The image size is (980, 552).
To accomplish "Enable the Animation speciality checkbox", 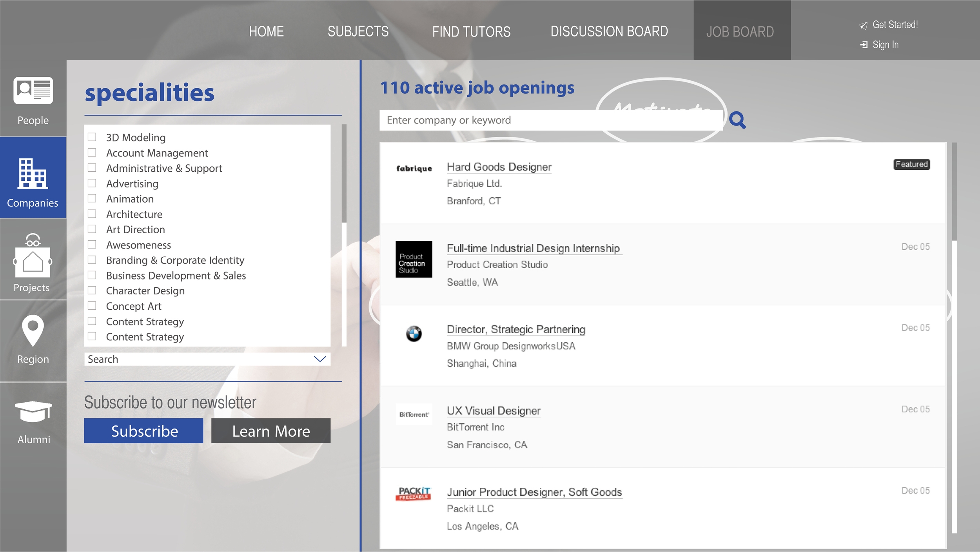I will click(x=92, y=199).
